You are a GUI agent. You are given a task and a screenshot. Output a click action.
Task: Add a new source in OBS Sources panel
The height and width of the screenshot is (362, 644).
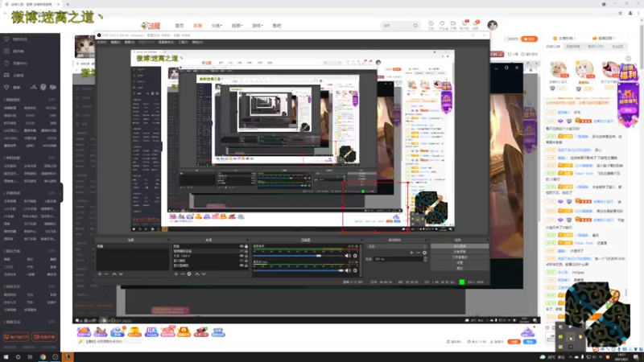click(x=176, y=274)
